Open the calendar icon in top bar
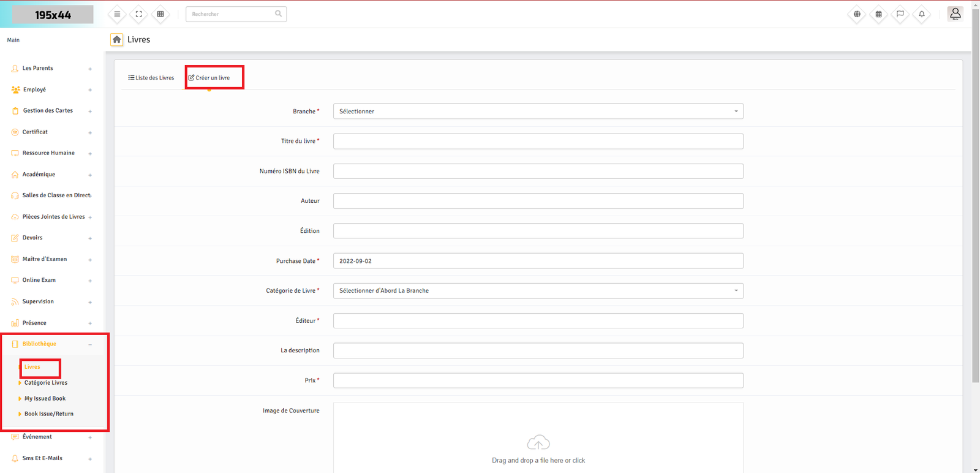 tap(878, 14)
